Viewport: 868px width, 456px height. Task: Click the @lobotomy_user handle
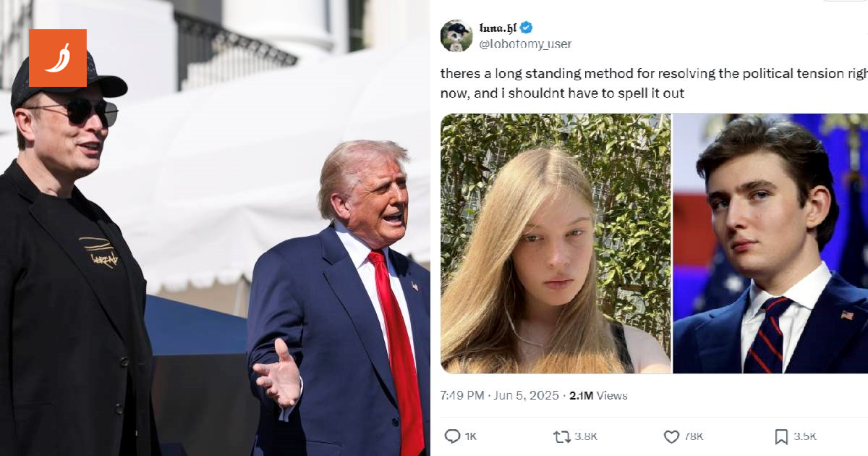click(x=525, y=44)
